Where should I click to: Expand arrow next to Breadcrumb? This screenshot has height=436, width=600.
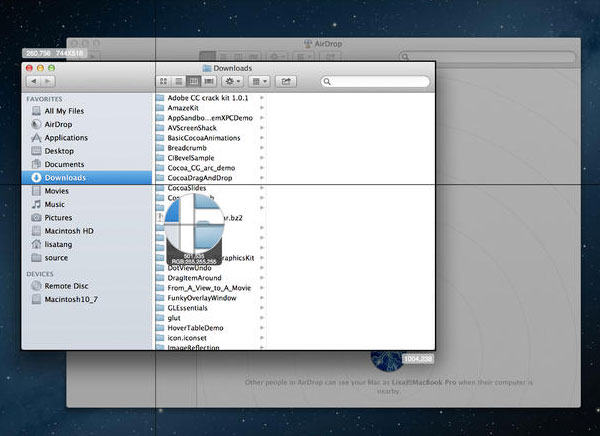(262, 148)
